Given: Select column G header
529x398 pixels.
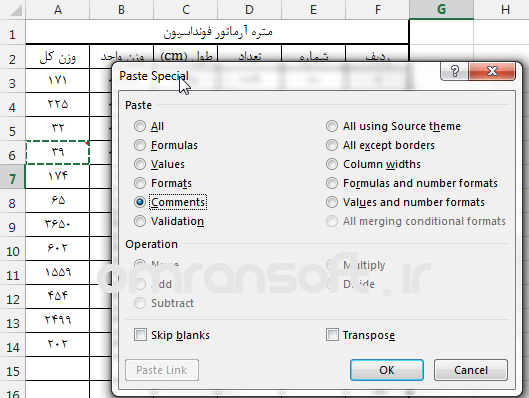Looking at the screenshot, I should (441, 9).
